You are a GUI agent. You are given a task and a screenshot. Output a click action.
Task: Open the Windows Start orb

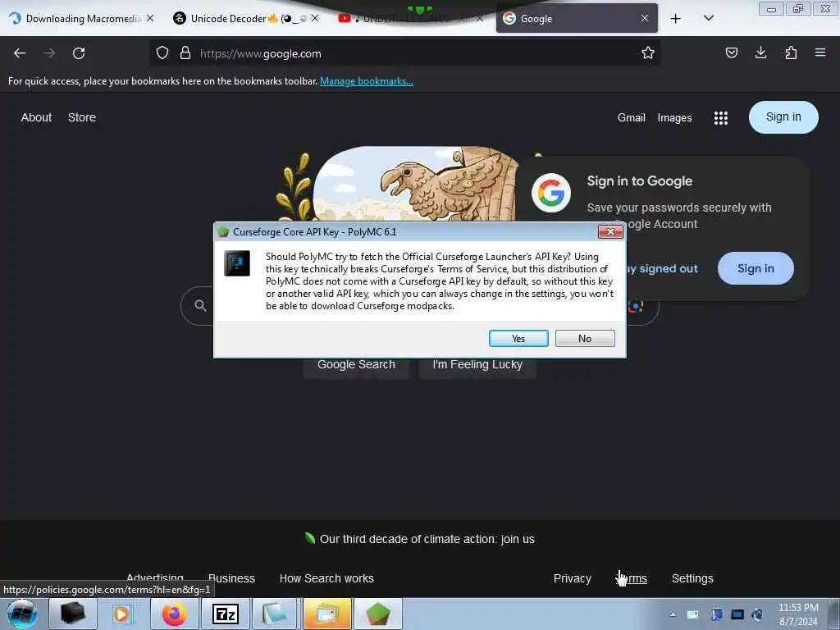pos(22,614)
